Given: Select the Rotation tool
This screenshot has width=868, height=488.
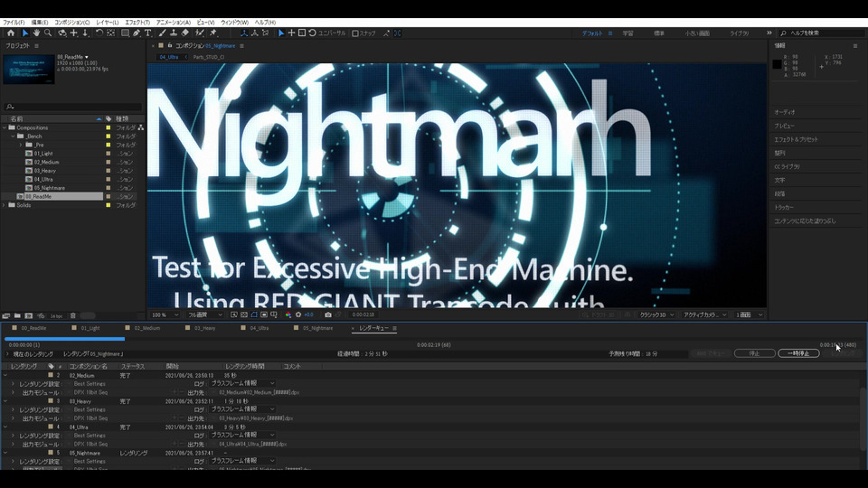Looking at the screenshot, I should [99, 33].
